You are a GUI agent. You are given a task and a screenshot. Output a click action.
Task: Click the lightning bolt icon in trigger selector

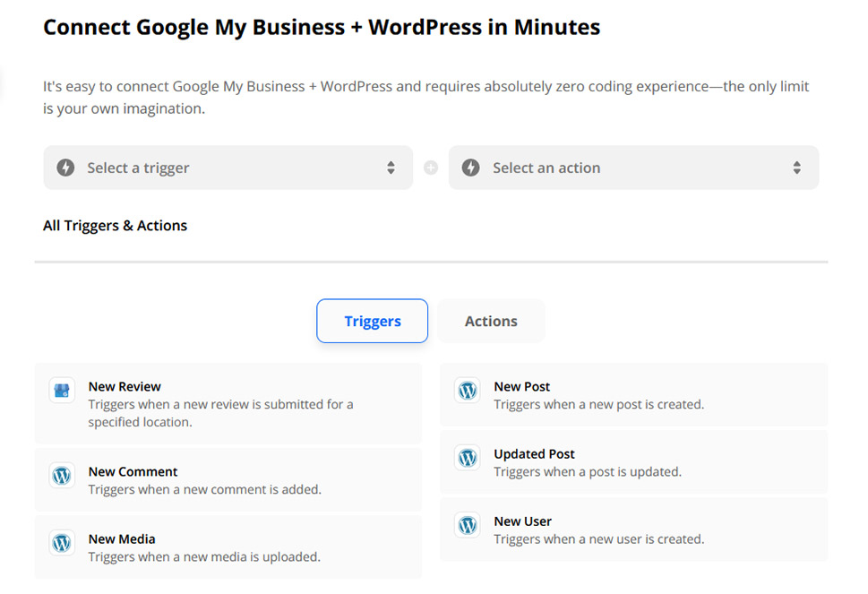[x=65, y=168]
